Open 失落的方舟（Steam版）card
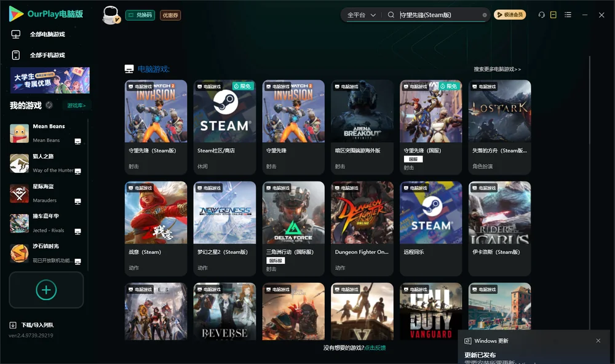 pos(499,127)
